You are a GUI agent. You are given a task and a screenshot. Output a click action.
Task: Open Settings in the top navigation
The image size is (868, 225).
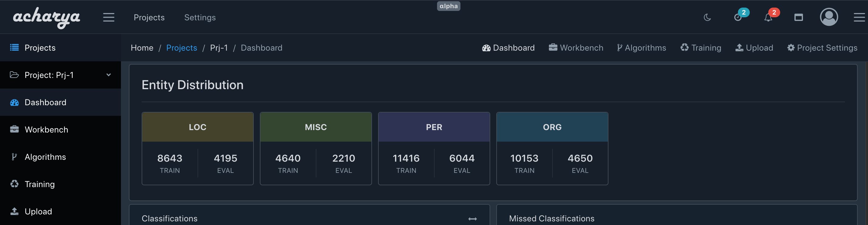(200, 18)
